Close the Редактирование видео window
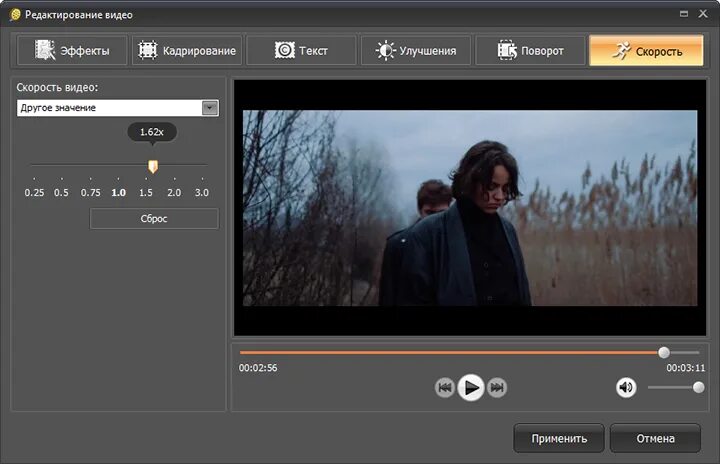Screen dimensions: 720x464 point(703,14)
